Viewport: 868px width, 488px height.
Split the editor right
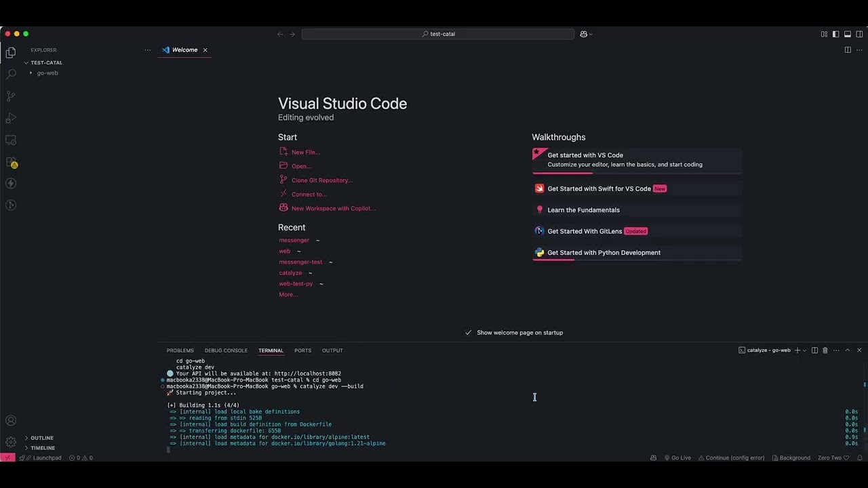(x=848, y=49)
